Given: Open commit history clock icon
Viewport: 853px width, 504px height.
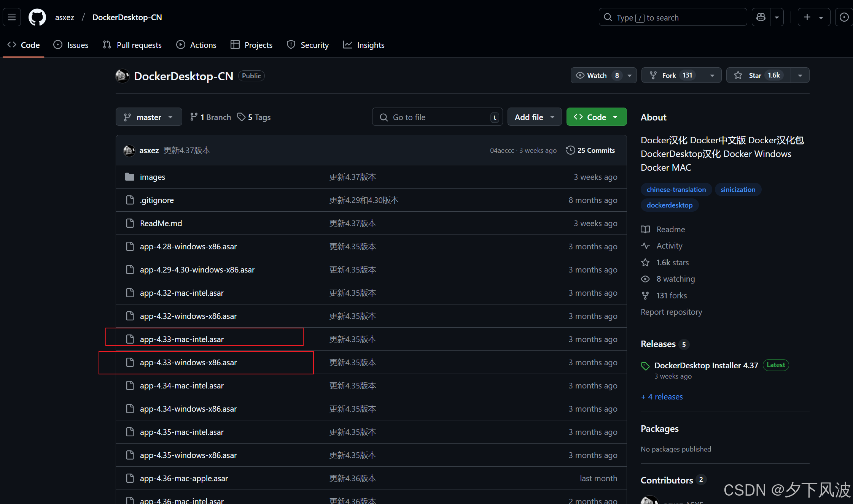Looking at the screenshot, I should pos(570,150).
